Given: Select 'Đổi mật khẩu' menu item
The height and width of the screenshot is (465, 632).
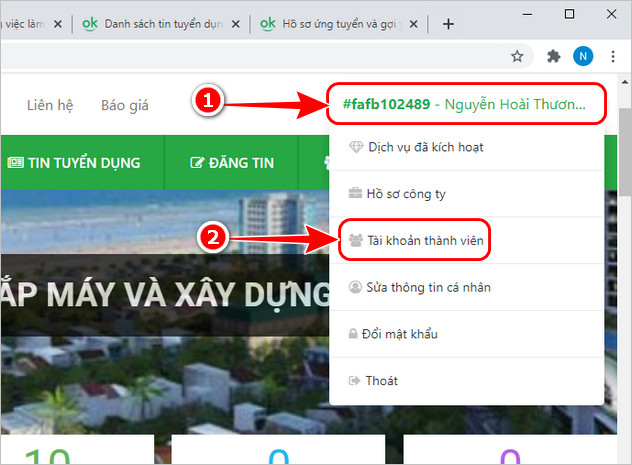Looking at the screenshot, I should tap(466, 334).
